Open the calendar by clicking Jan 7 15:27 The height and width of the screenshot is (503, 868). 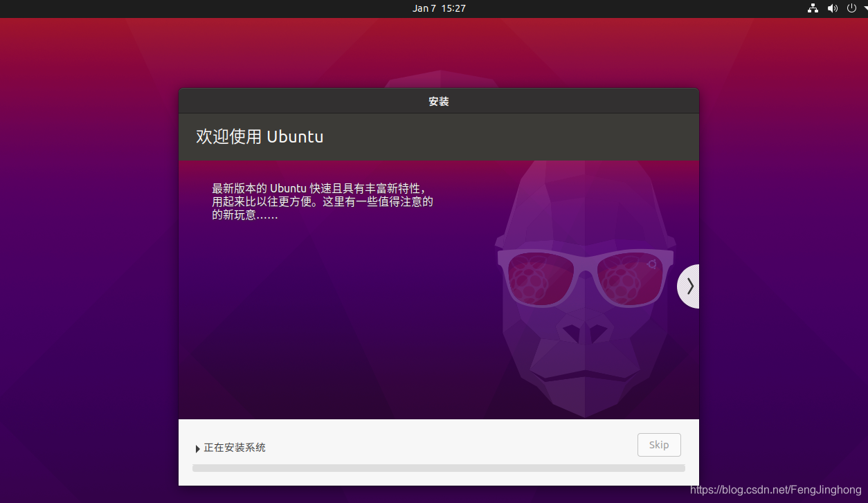pos(439,8)
